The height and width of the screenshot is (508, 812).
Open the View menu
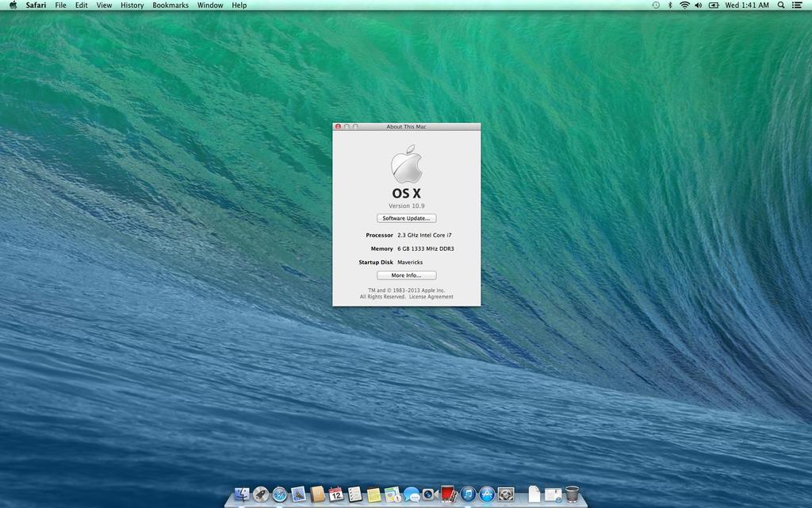104,6
